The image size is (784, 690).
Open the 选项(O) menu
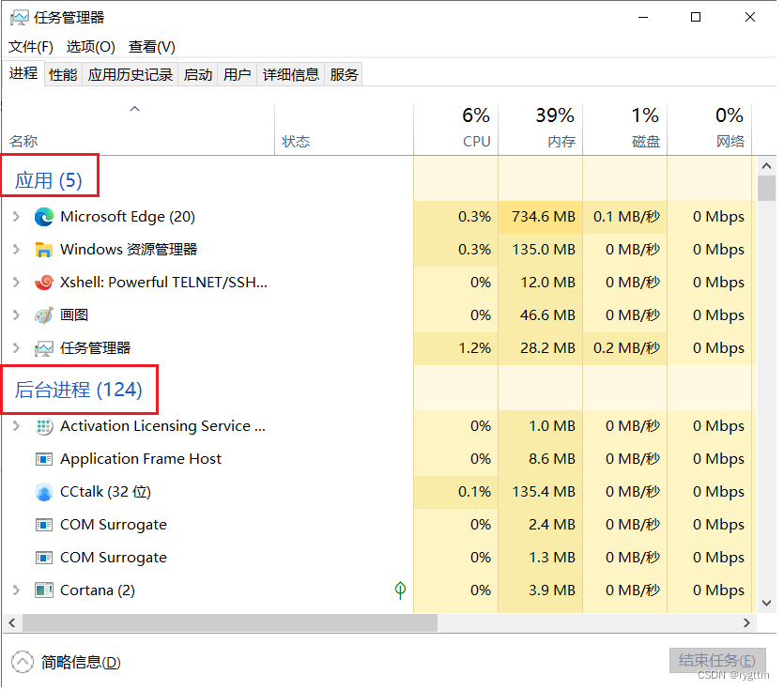coord(90,47)
